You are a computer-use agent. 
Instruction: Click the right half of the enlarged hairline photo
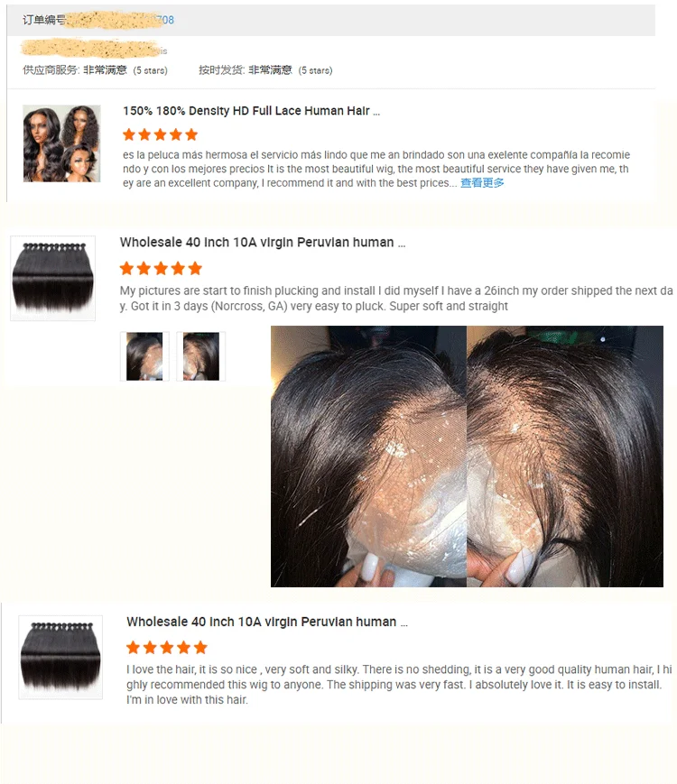[565, 457]
